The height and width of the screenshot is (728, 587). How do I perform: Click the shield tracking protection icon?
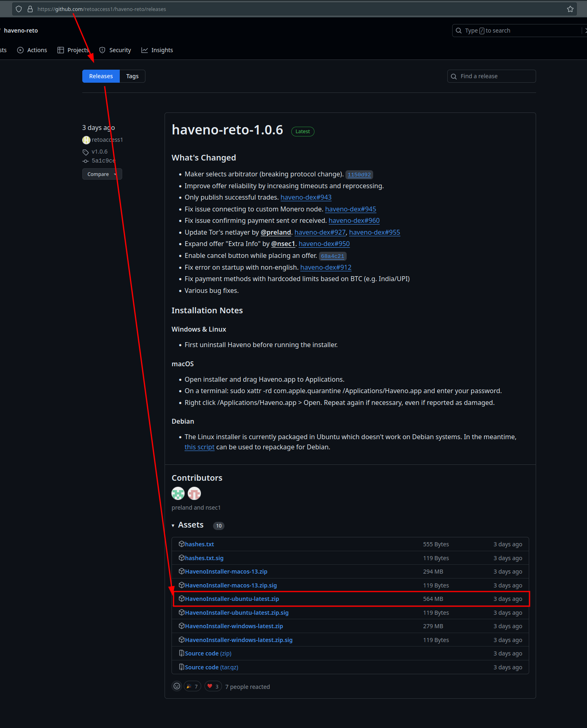pos(19,9)
